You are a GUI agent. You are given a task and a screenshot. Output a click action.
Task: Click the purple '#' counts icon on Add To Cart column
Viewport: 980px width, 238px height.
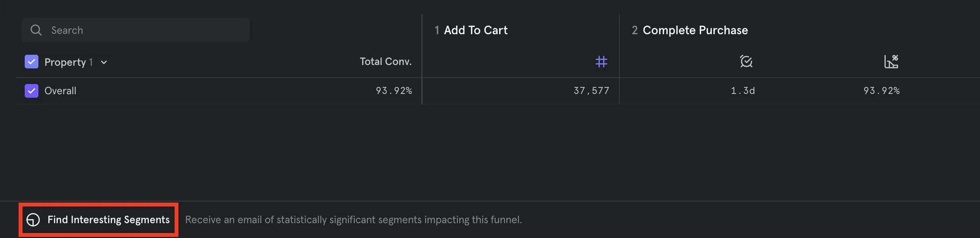601,61
